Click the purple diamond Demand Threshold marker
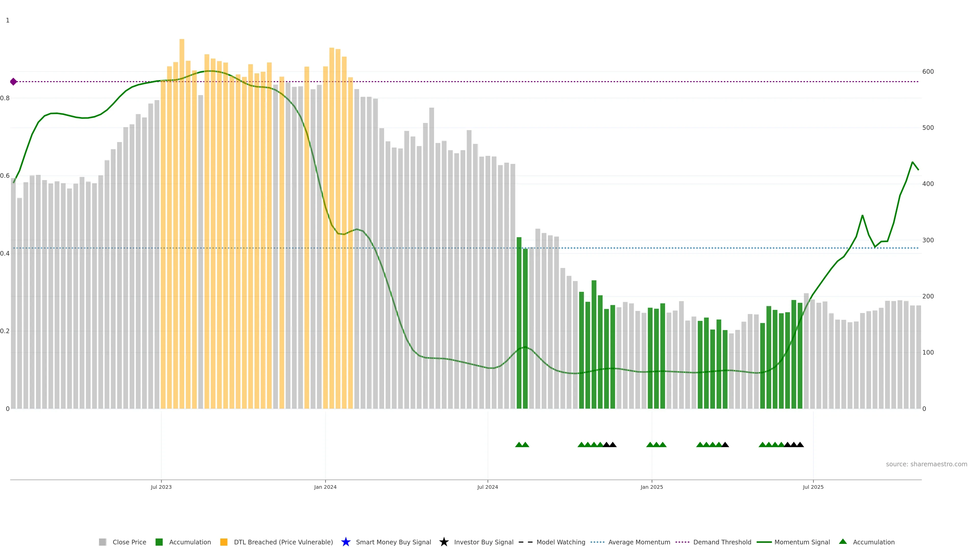Image resolution: width=980 pixels, height=551 pixels. coord(13,82)
